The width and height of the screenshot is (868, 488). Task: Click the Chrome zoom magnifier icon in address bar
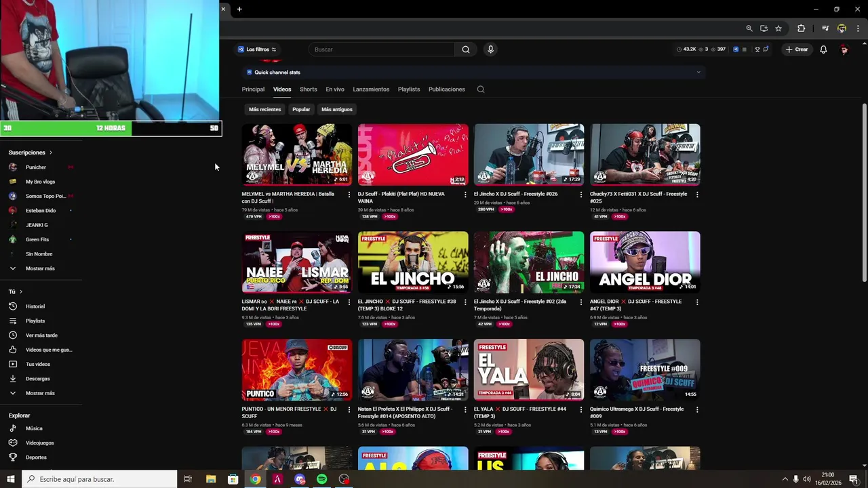coord(749,28)
